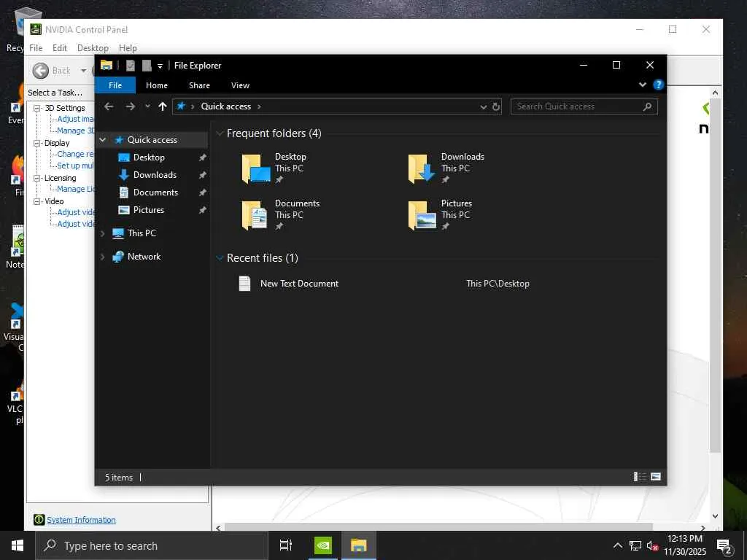Open the recent locations dropdown arrow
747x560 pixels.
click(147, 106)
